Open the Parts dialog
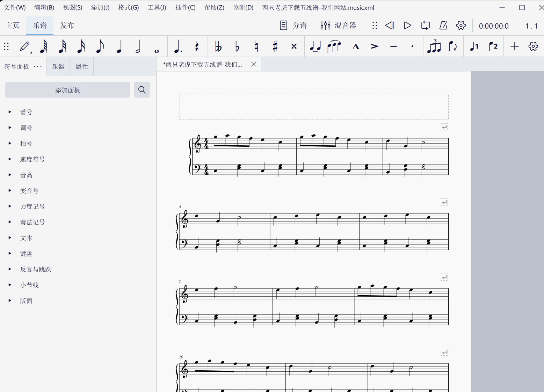This screenshot has width=544, height=392. [x=293, y=26]
